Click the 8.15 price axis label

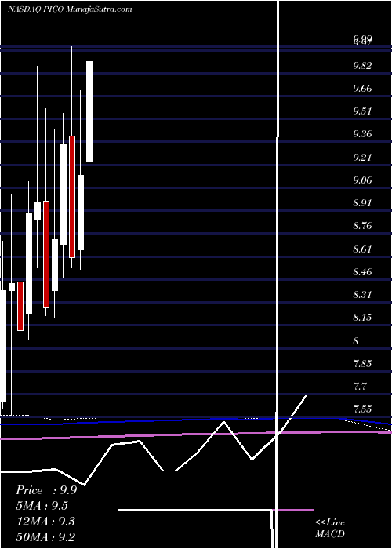coord(362,318)
